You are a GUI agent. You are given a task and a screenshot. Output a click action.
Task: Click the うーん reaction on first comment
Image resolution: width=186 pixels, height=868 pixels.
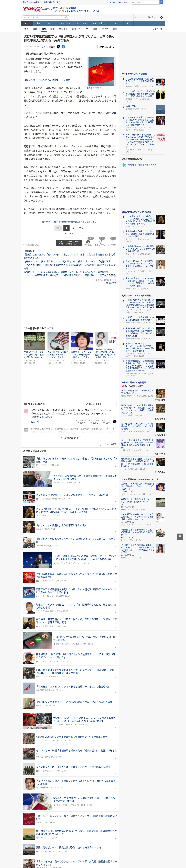[107, 422]
